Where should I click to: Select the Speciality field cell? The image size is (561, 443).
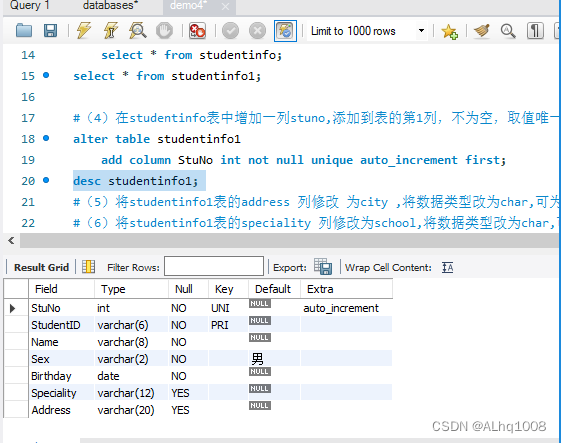(62, 393)
